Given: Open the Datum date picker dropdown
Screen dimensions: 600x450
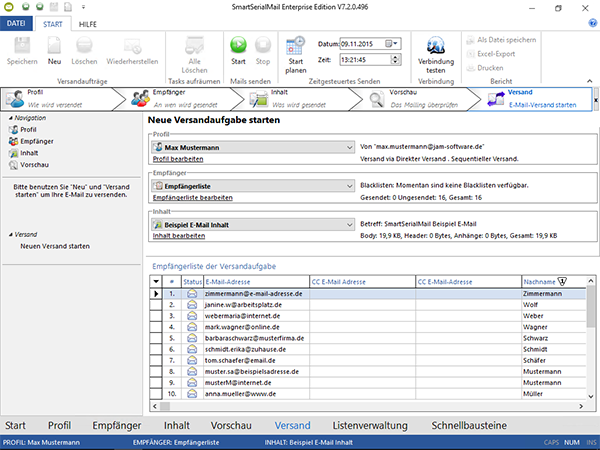Looking at the screenshot, I should point(396,44).
